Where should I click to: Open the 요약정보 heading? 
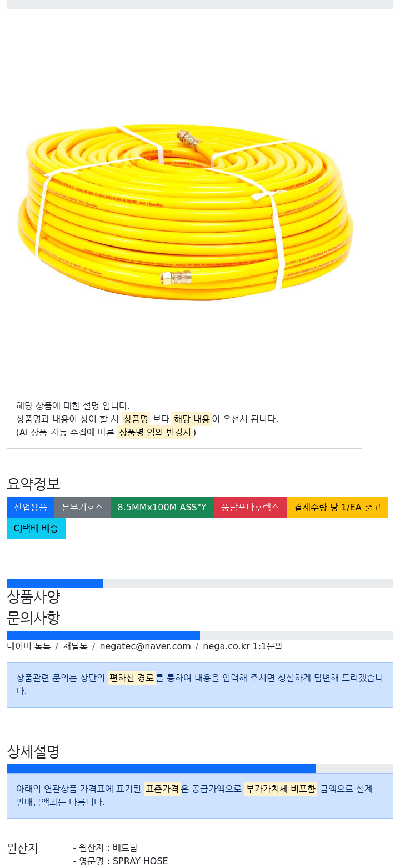[x=33, y=484]
